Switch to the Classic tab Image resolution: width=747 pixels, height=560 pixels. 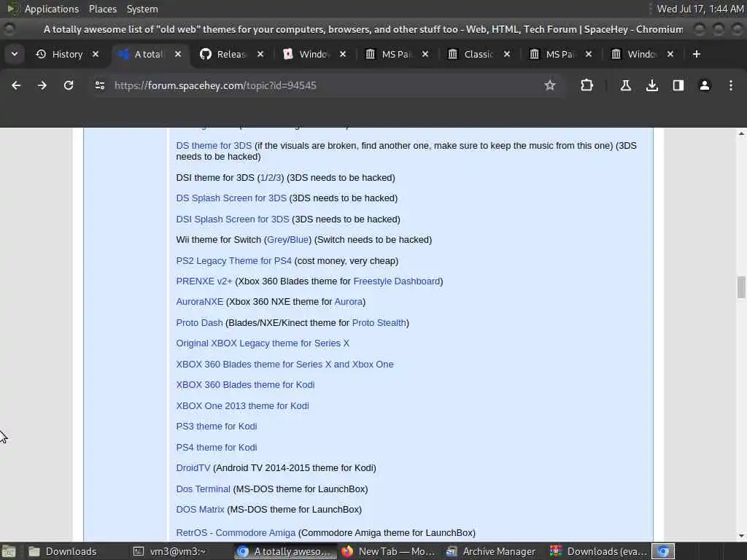click(x=478, y=54)
